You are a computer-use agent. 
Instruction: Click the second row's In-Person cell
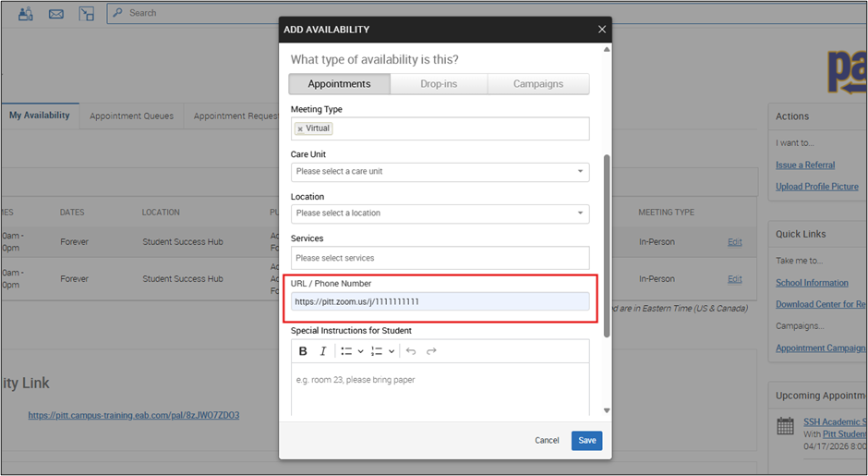tap(657, 279)
